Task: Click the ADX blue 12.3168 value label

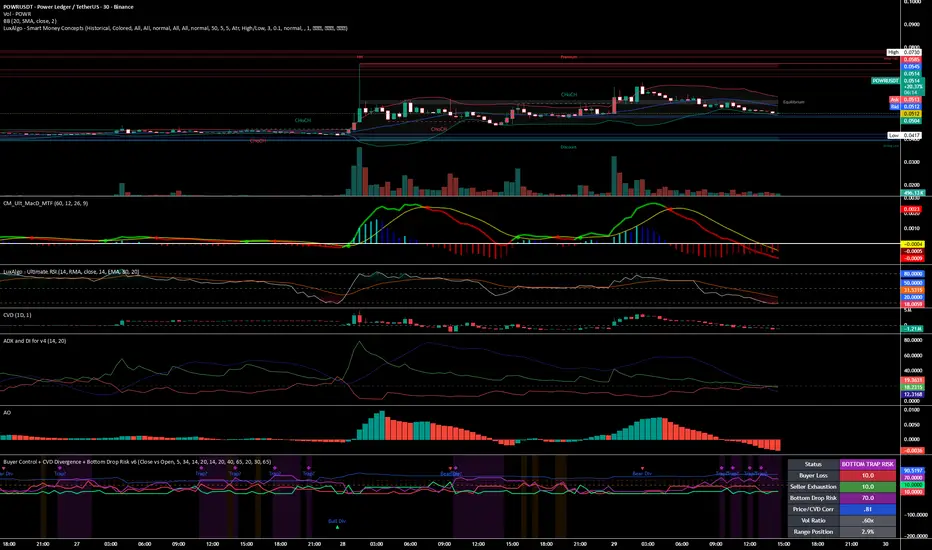Action: (x=912, y=394)
